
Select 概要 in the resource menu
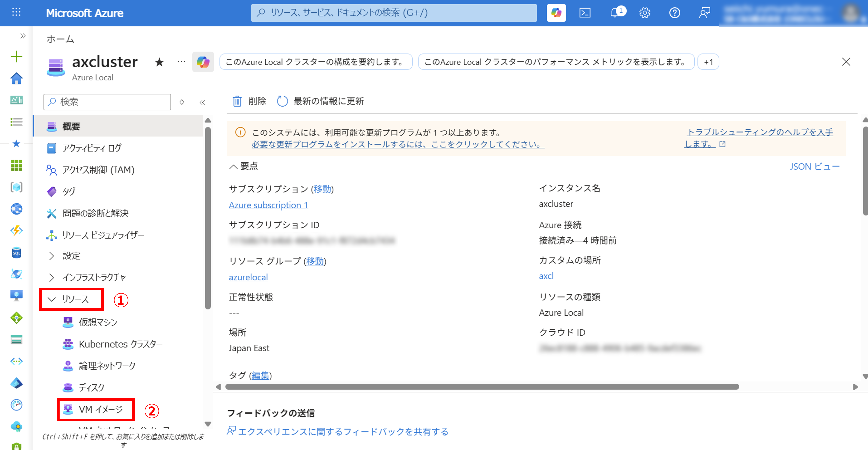118,126
